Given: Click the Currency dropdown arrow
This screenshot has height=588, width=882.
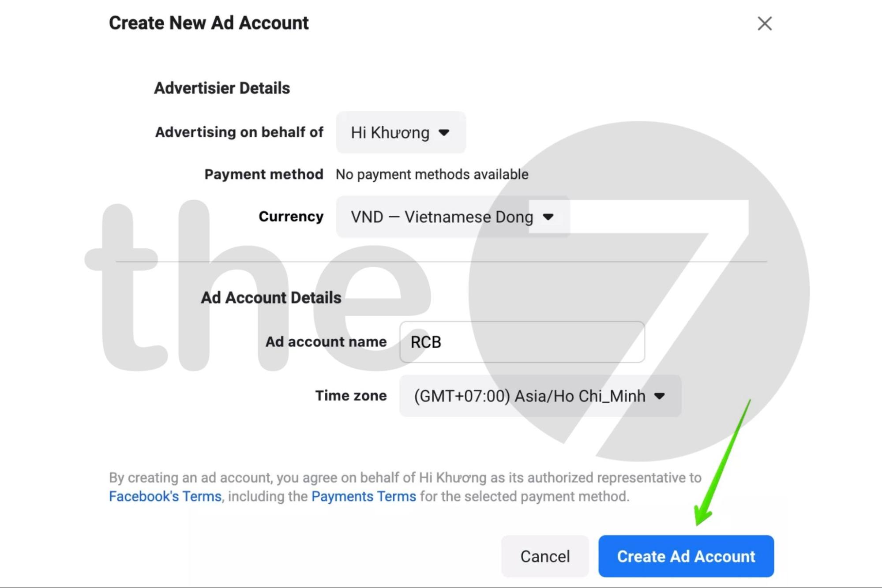Looking at the screenshot, I should pos(548,217).
